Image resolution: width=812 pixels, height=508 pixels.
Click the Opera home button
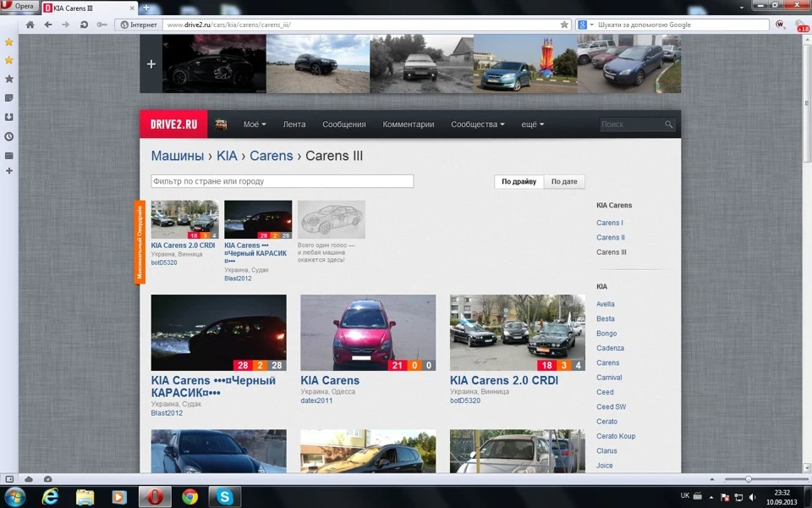pyautogui.click(x=30, y=25)
